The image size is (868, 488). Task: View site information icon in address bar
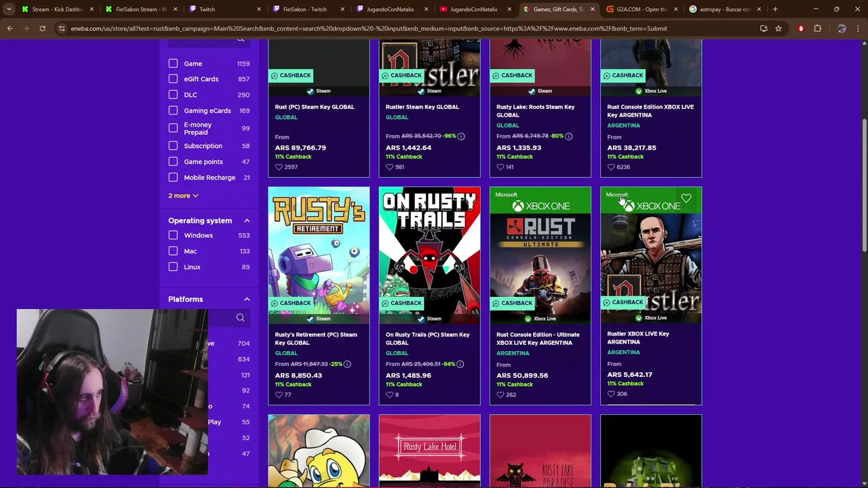point(62,28)
